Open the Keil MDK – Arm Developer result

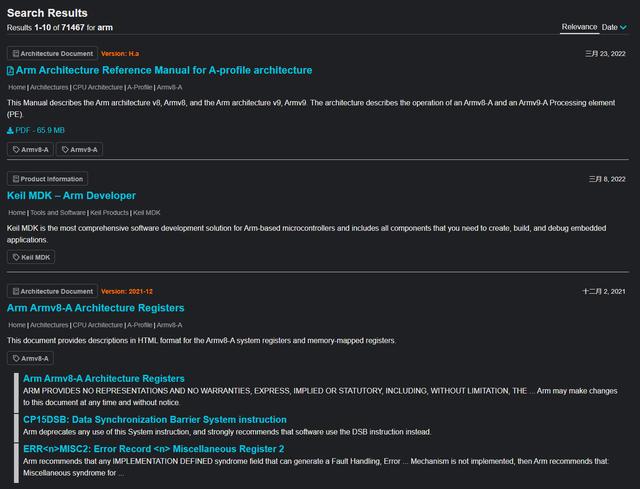(x=71, y=196)
